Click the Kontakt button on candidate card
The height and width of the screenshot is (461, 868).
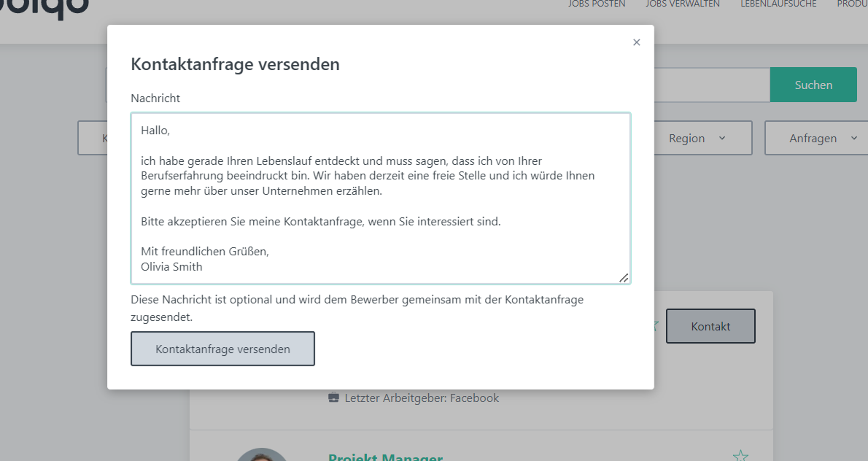[x=710, y=326]
